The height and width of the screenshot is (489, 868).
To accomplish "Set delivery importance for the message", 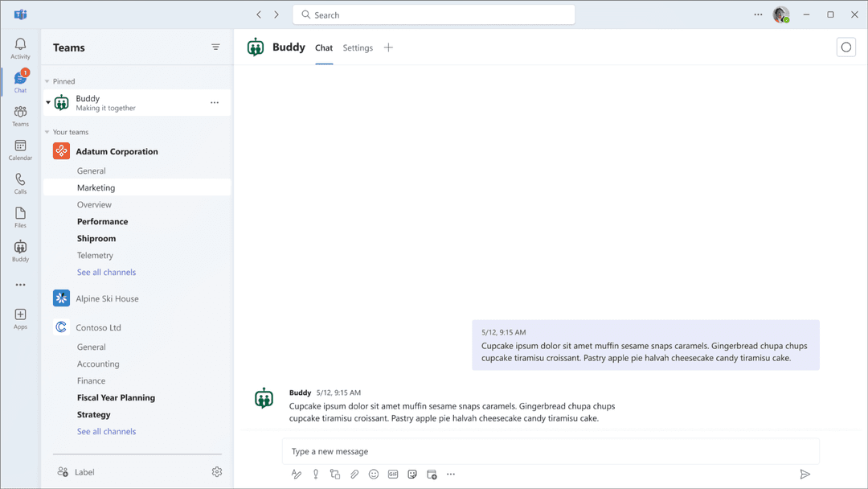I will point(315,474).
